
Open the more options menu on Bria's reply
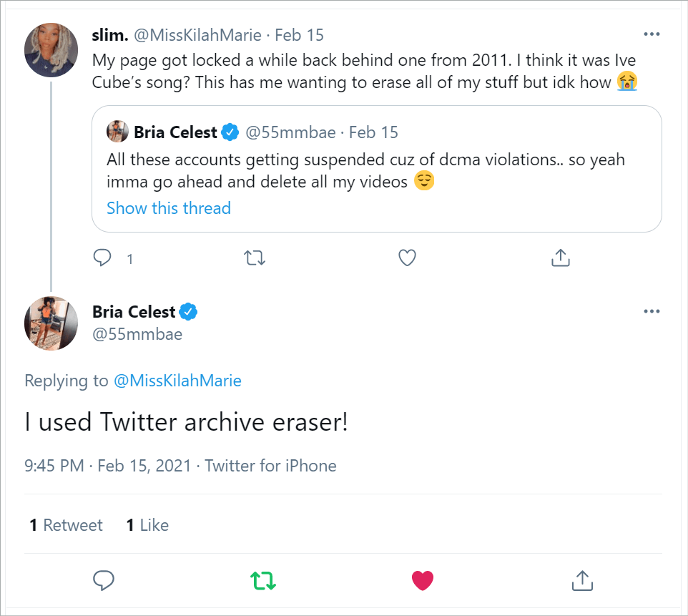[x=652, y=311]
